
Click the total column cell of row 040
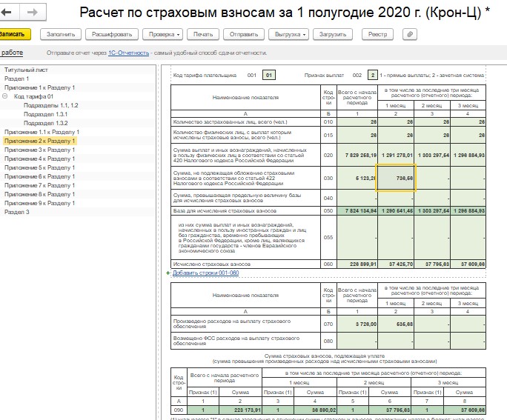click(x=357, y=198)
